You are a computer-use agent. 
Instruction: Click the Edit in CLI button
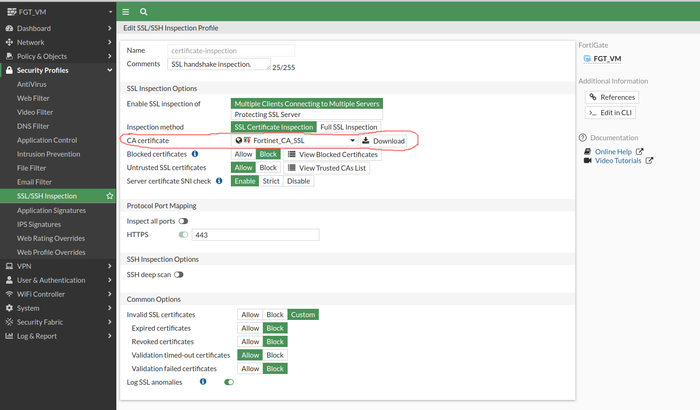610,113
